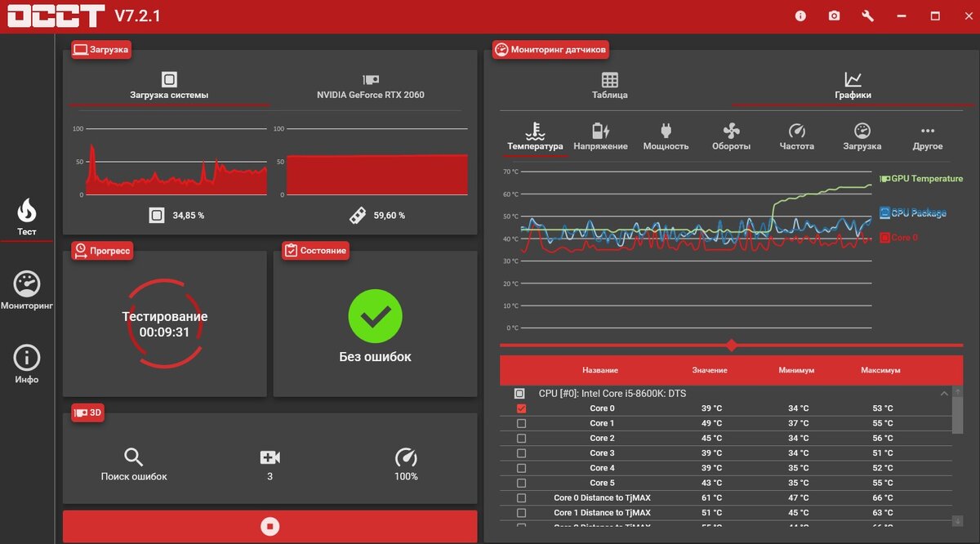The image size is (980, 544).
Task: Click the sensor table vertical scrollbar
Action: (957, 417)
